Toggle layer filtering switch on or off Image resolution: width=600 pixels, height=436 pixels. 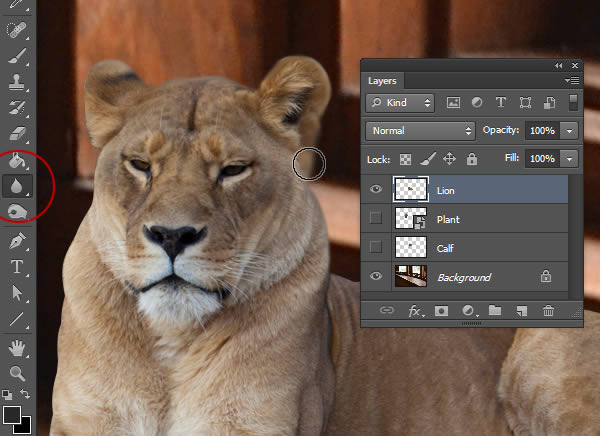(x=573, y=103)
